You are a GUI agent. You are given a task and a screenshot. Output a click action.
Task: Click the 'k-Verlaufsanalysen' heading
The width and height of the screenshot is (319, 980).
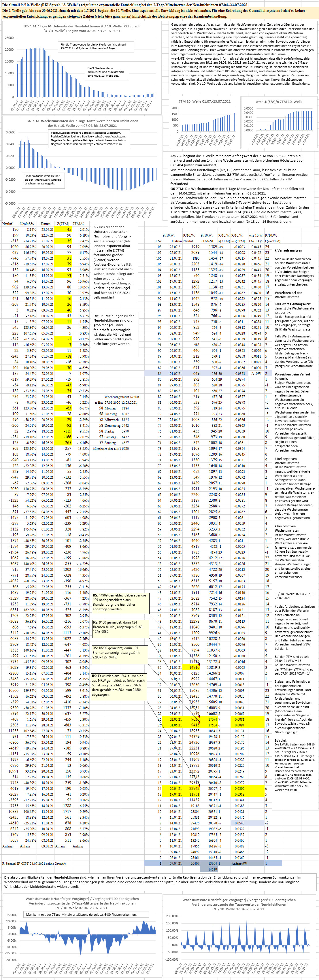click(x=288, y=250)
